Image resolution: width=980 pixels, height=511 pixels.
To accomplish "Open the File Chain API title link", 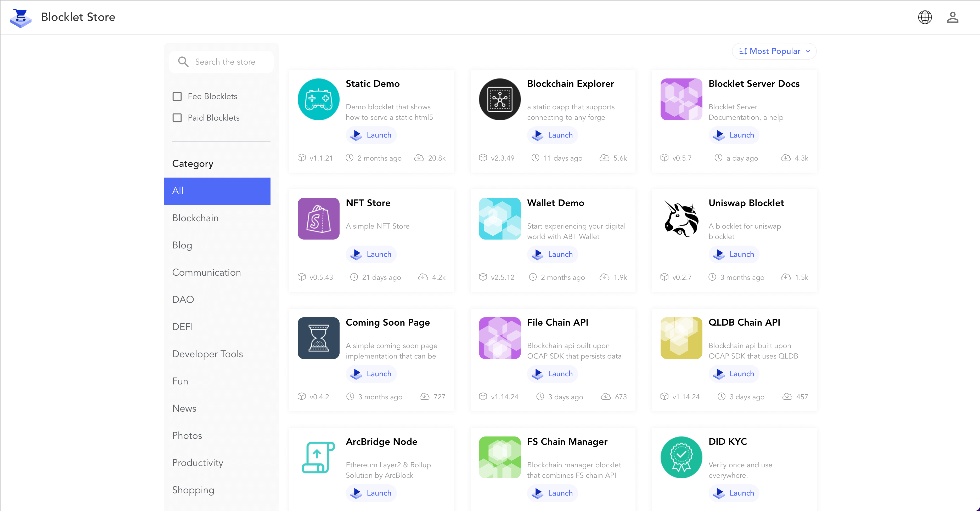I will pos(557,322).
